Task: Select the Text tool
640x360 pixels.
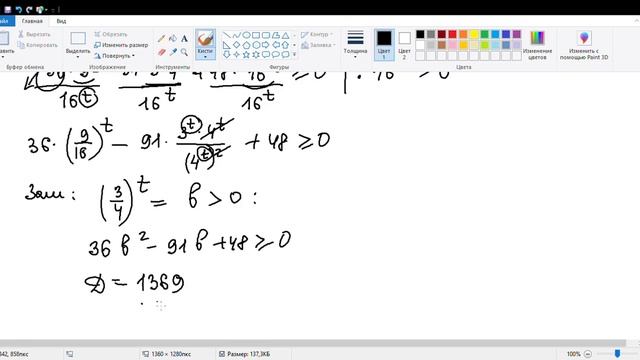Action: click(x=184, y=39)
